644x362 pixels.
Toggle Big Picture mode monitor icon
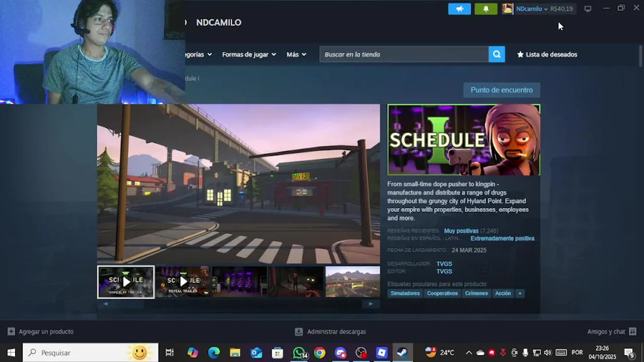point(588,9)
